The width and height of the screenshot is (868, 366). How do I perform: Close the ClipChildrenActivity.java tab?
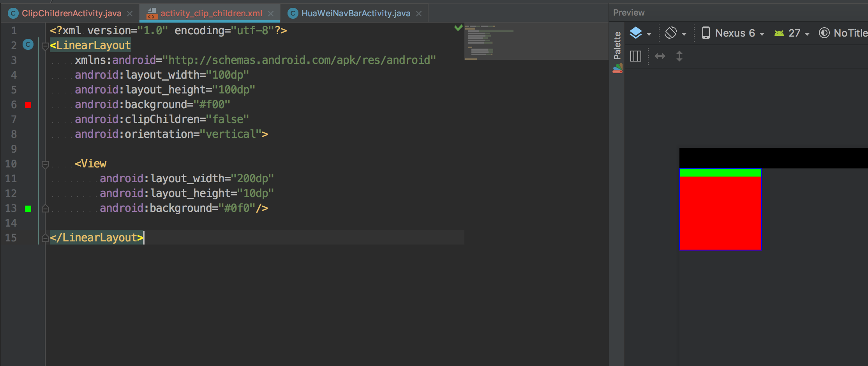(130, 14)
